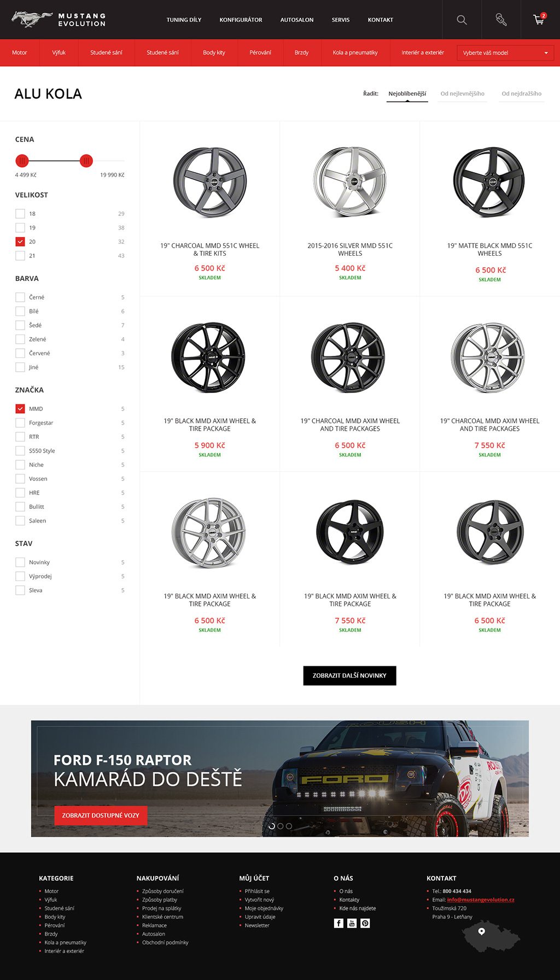Screen dimensions: 560x980
Task: Uncheck the MMD brand filter
Action: point(20,409)
